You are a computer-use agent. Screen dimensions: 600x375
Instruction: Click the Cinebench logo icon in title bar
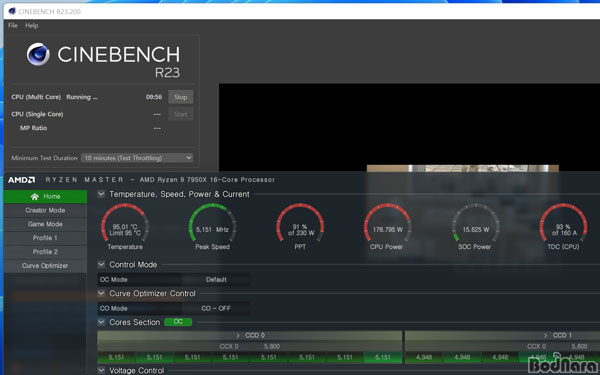[x=12, y=11]
